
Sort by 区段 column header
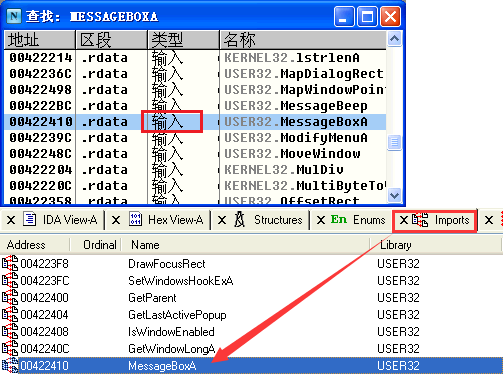pyautogui.click(x=112, y=40)
